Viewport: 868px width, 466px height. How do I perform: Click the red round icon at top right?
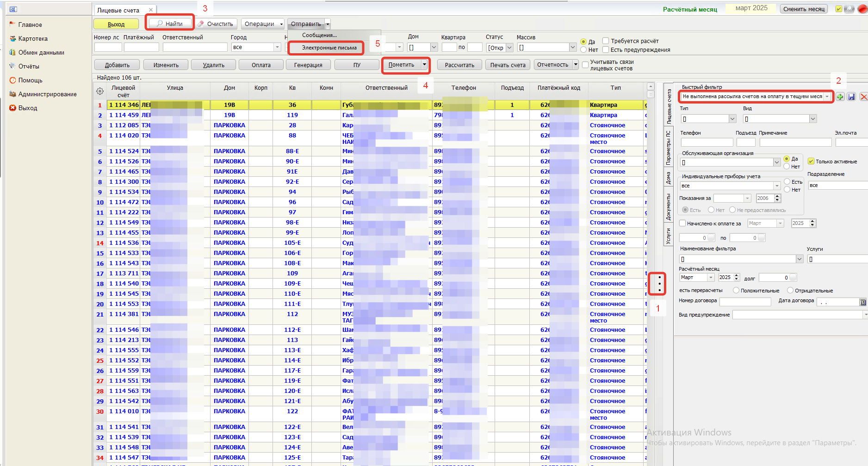[862, 9]
